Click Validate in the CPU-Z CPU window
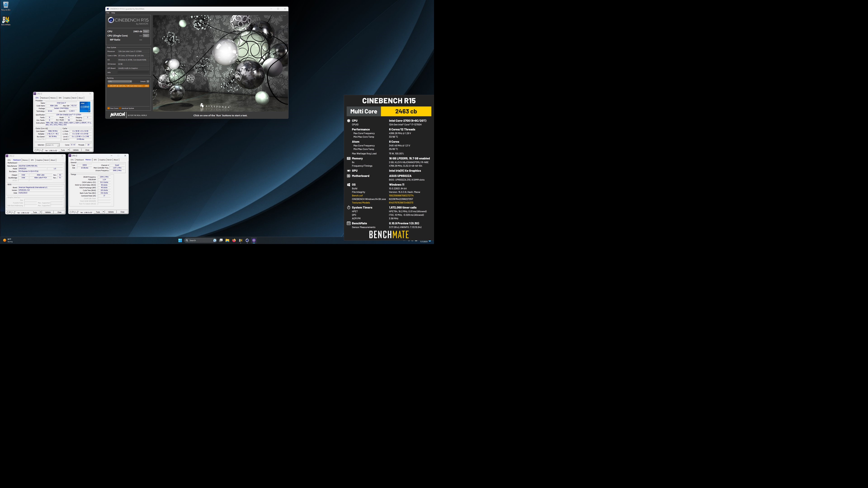The image size is (868, 488). pyautogui.click(x=76, y=150)
